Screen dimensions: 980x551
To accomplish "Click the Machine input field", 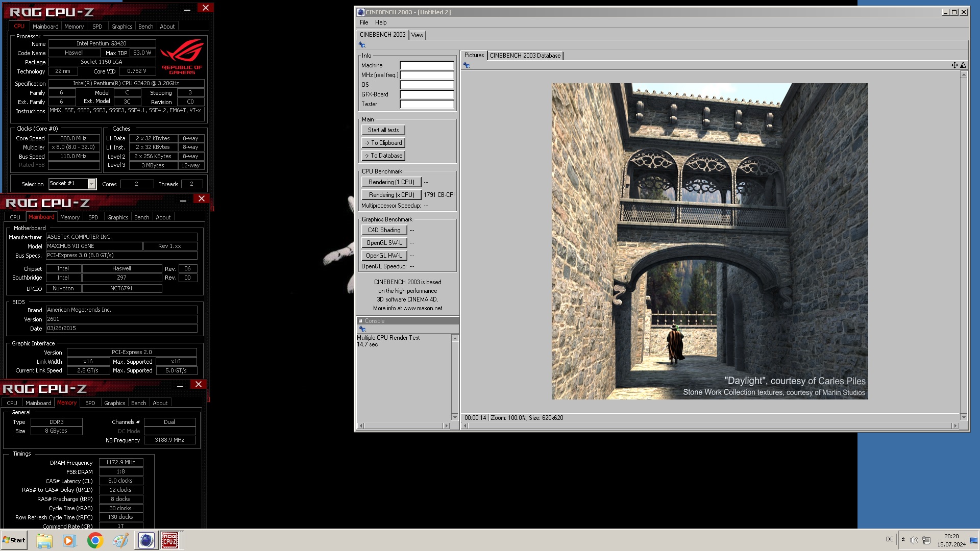I will (427, 65).
